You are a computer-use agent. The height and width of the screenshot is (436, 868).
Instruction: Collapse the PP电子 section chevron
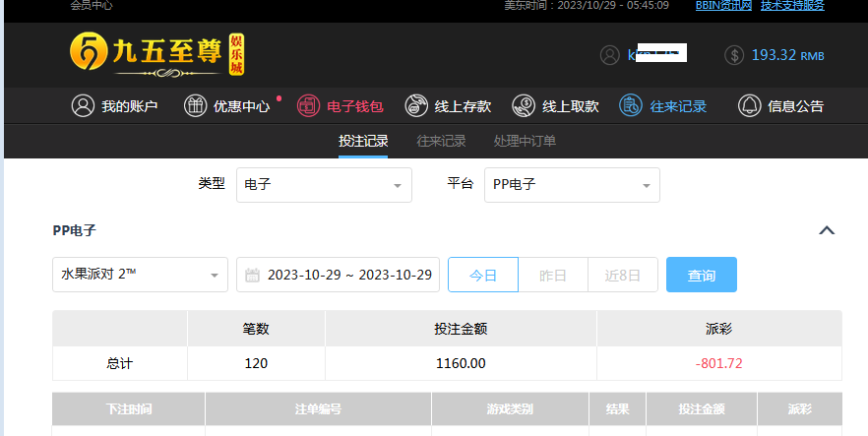[827, 230]
